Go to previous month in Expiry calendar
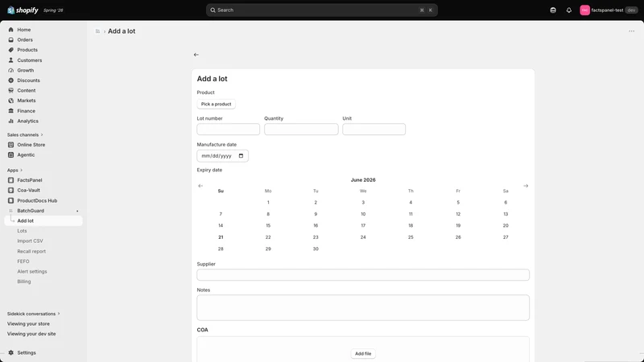This screenshot has height=362, width=644. [x=200, y=186]
